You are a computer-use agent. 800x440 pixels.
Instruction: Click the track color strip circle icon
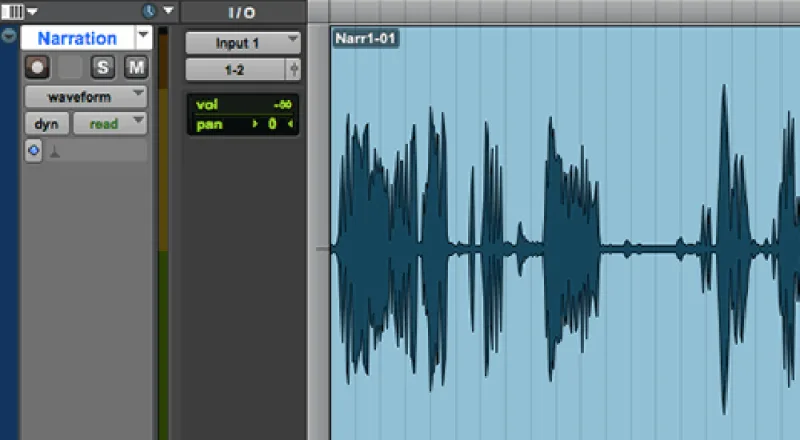[x=9, y=36]
